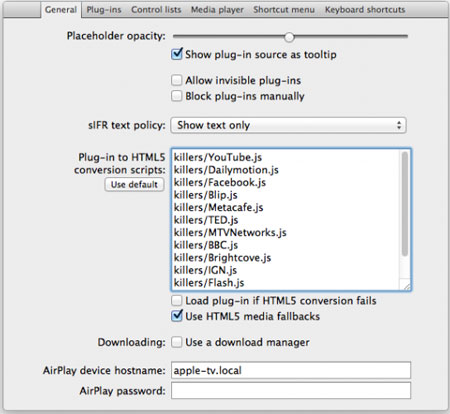
Task: Click the Placeholder opacity slider knob
Action: point(289,37)
